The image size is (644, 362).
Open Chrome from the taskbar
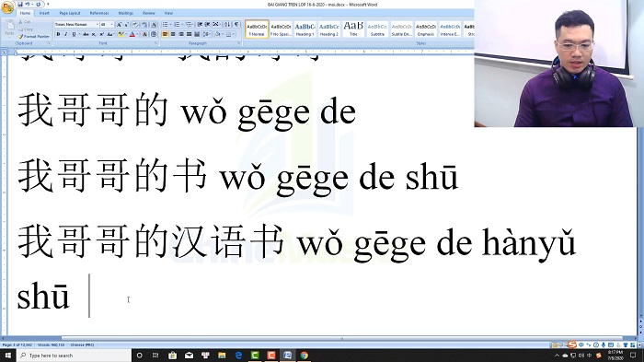(304, 355)
